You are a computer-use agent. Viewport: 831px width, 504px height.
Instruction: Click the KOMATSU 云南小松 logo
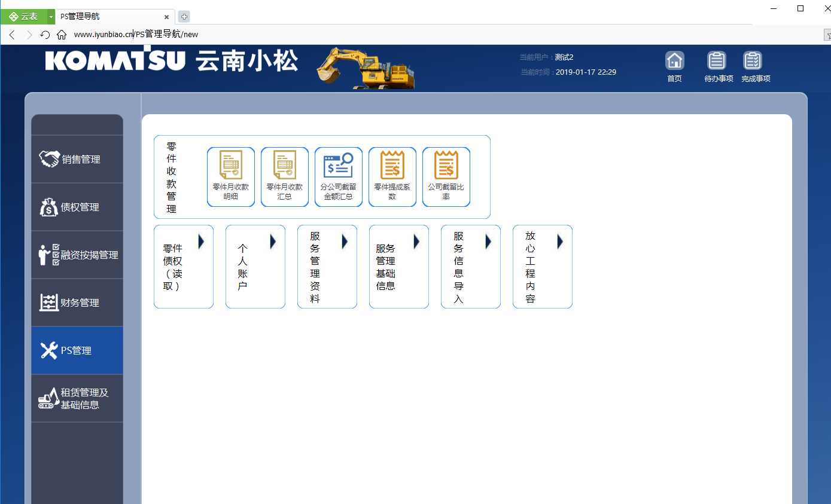tap(171, 60)
